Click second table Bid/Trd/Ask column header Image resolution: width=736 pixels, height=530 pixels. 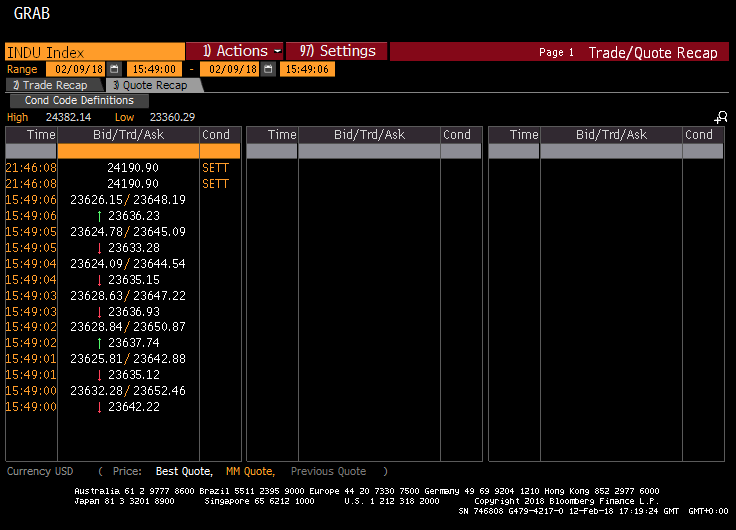click(369, 135)
